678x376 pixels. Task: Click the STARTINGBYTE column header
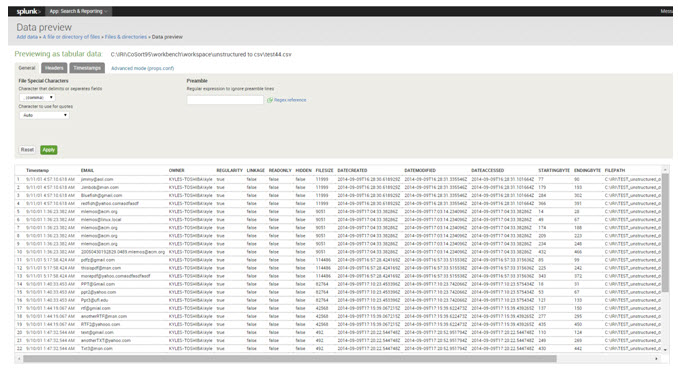click(554, 170)
